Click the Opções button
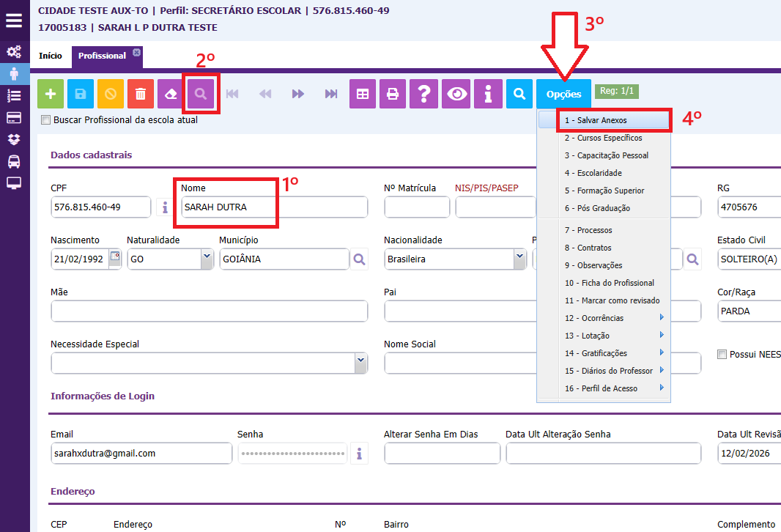 [x=563, y=94]
